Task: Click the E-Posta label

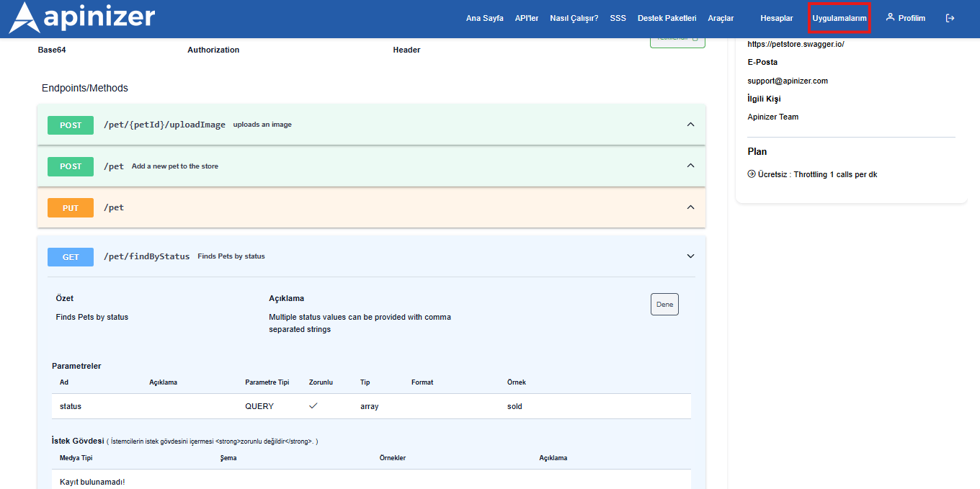Action: (x=762, y=62)
